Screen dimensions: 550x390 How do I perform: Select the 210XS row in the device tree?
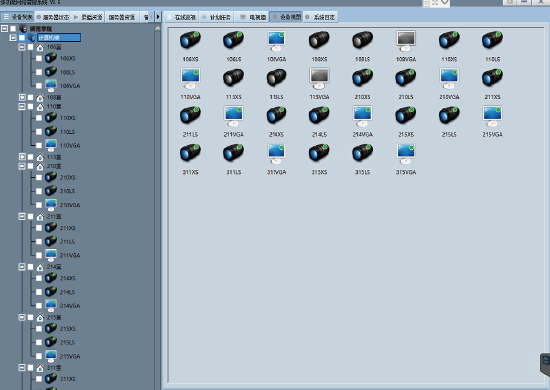[60, 177]
